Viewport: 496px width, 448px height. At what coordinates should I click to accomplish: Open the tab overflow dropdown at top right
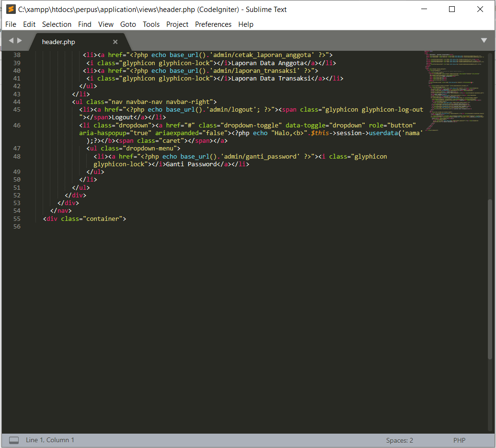pyautogui.click(x=484, y=41)
